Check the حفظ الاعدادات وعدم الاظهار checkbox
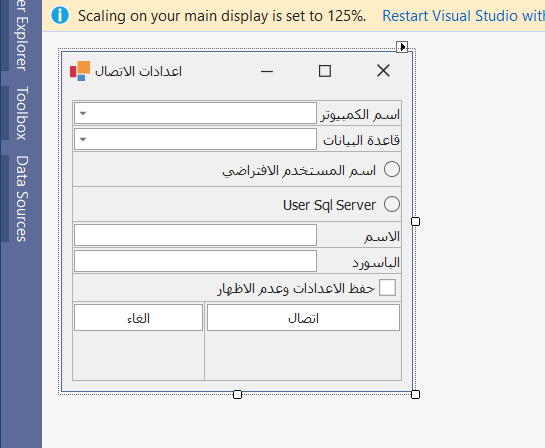The width and height of the screenshot is (545, 448). click(x=387, y=287)
